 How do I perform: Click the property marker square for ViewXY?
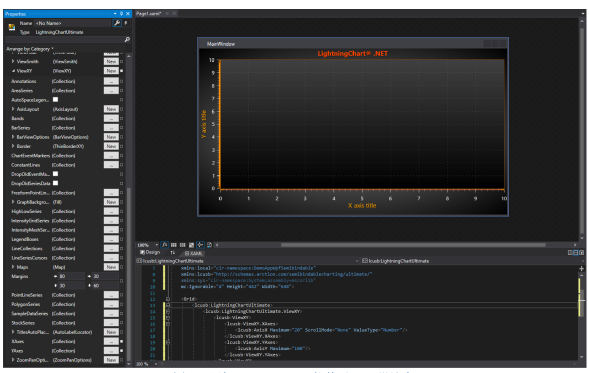coord(121,71)
